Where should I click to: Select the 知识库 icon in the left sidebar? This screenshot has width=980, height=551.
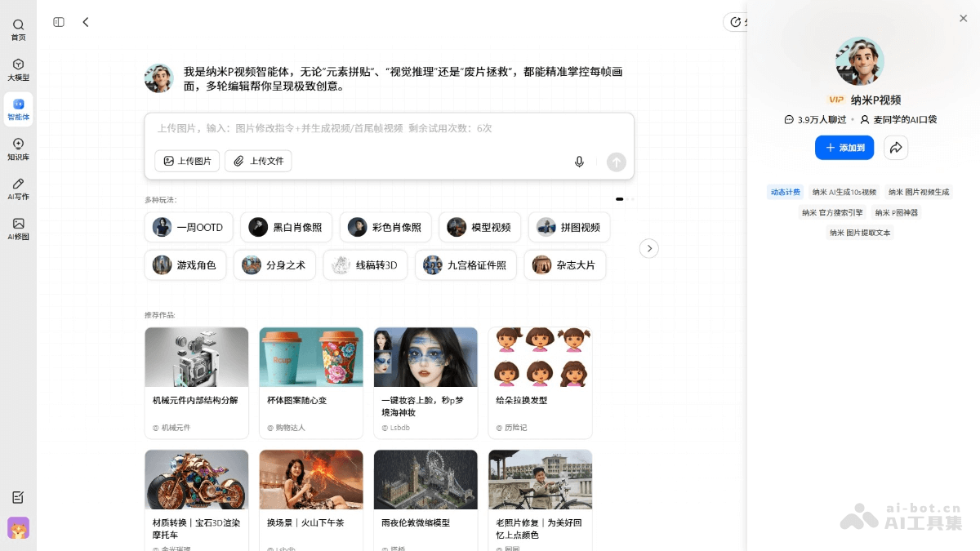point(18,151)
